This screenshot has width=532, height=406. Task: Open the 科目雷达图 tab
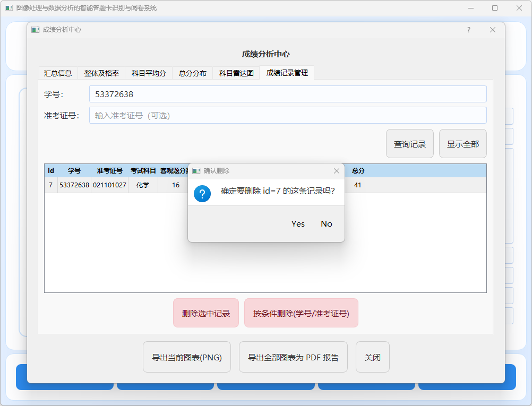(236, 73)
